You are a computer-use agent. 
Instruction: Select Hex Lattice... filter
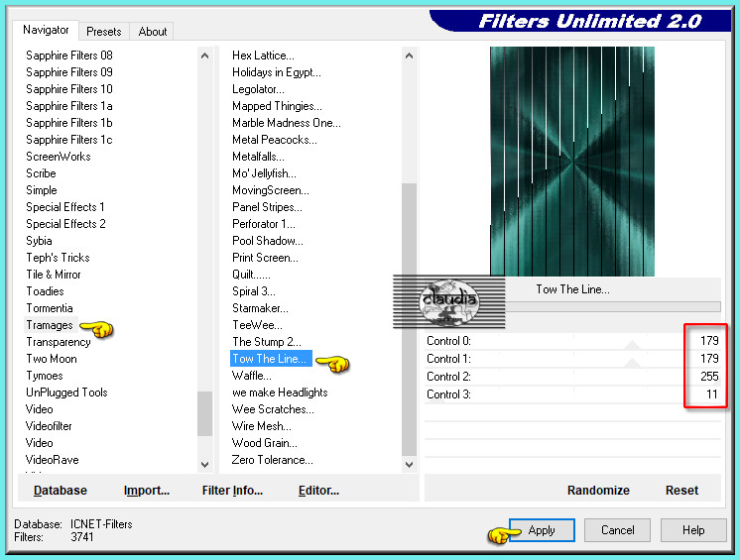263,56
